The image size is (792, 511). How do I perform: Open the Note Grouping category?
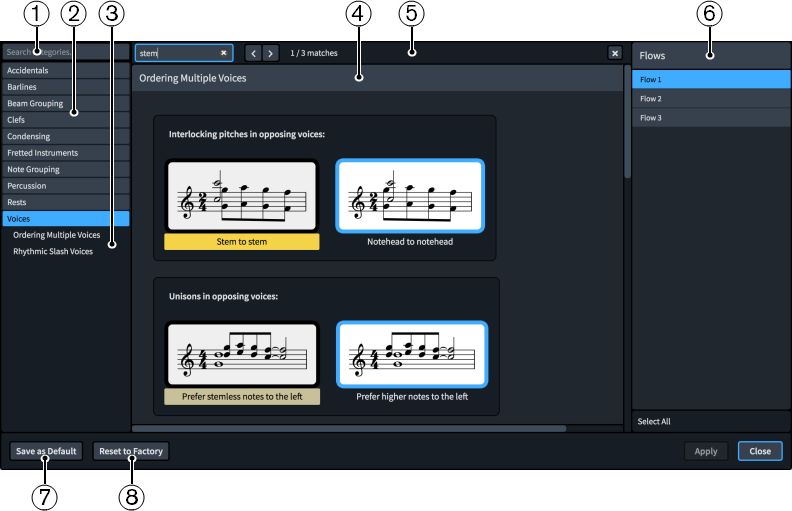tap(66, 169)
